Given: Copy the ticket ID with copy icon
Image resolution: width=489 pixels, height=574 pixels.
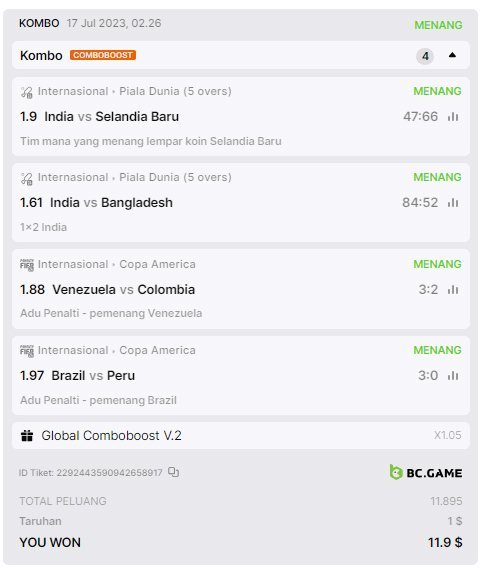Looking at the screenshot, I should (x=173, y=472).
